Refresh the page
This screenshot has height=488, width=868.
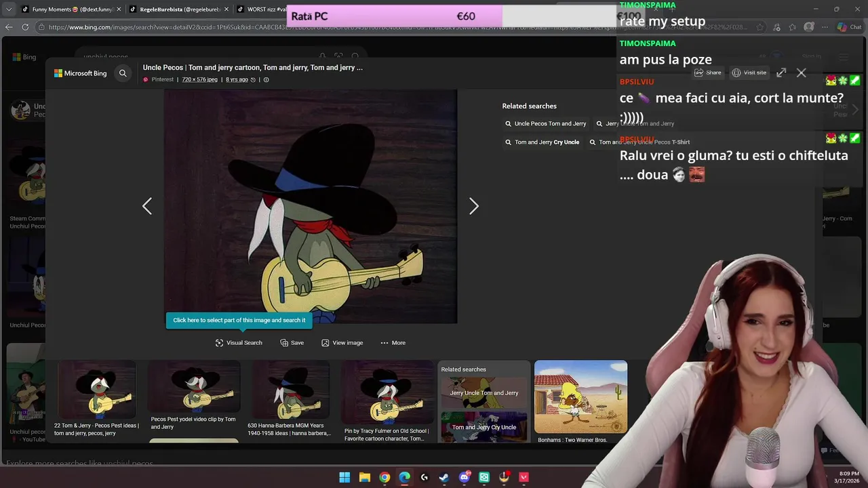(25, 27)
